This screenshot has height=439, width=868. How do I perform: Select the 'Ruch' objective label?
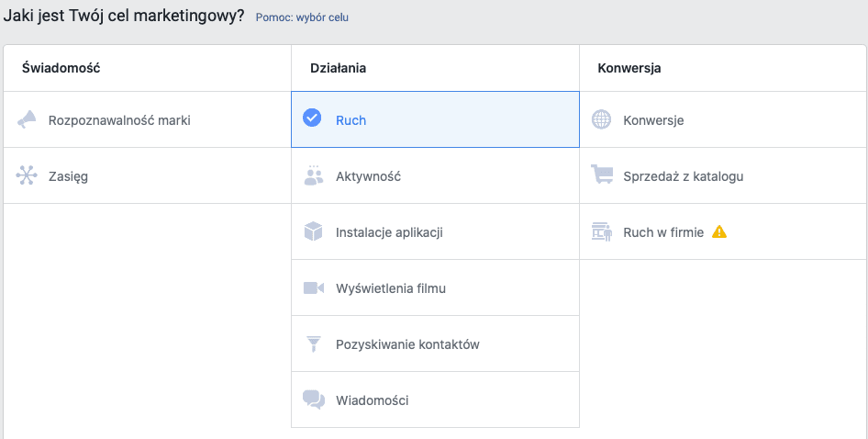[x=351, y=120]
